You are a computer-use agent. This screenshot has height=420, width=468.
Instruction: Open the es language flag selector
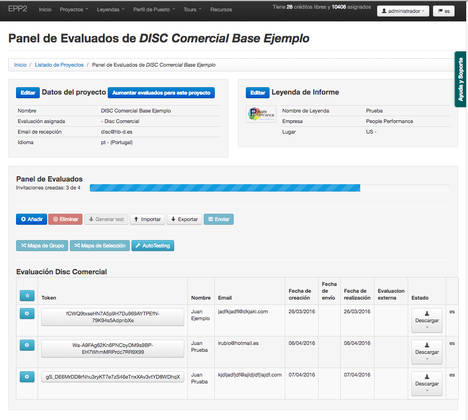click(x=444, y=11)
